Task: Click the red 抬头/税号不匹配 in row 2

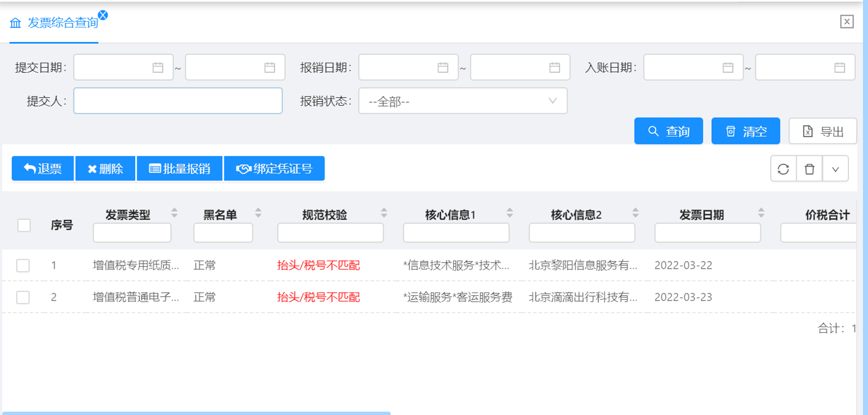Action: (x=318, y=297)
